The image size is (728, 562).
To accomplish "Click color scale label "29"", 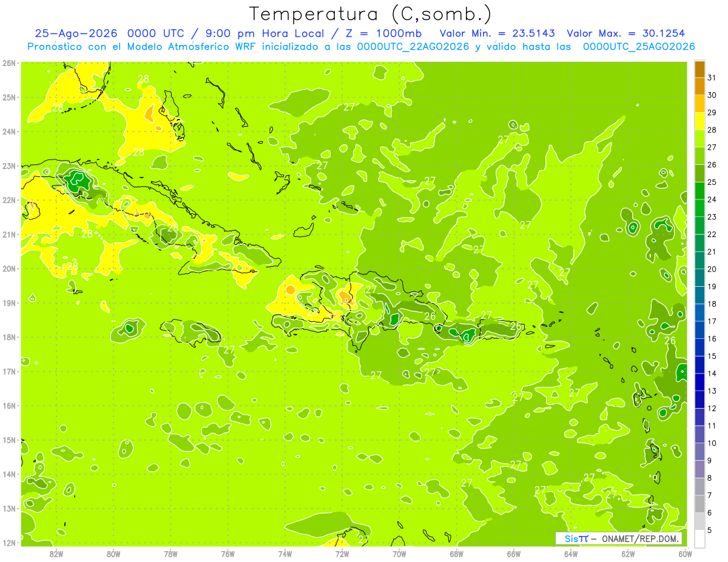I will point(712,112).
